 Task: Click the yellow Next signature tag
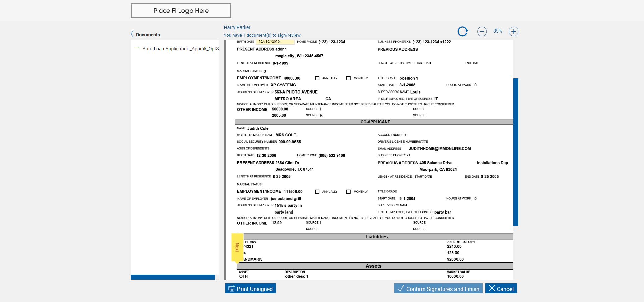click(x=237, y=247)
